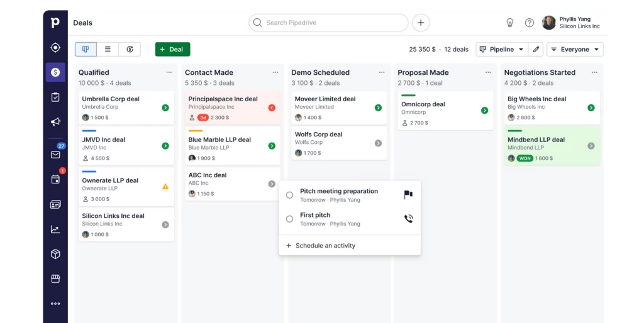Open JMVD Inc deal card title
644x323 pixels.
coord(104,140)
